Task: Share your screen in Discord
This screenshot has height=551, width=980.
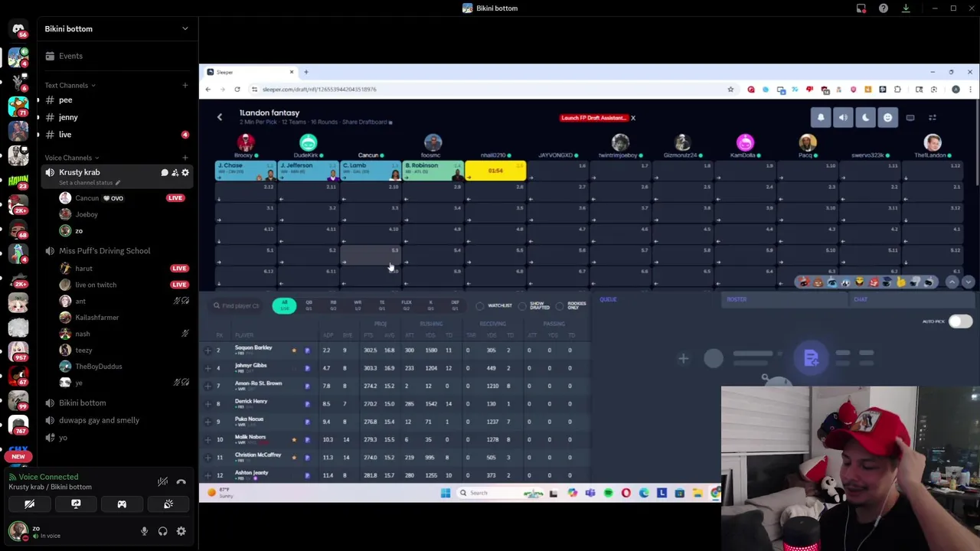Action: 76,504
